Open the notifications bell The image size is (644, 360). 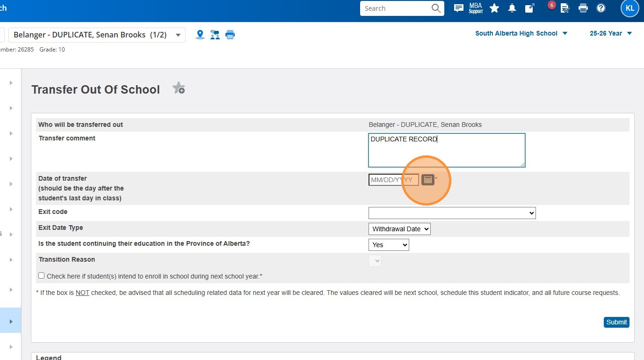point(512,8)
